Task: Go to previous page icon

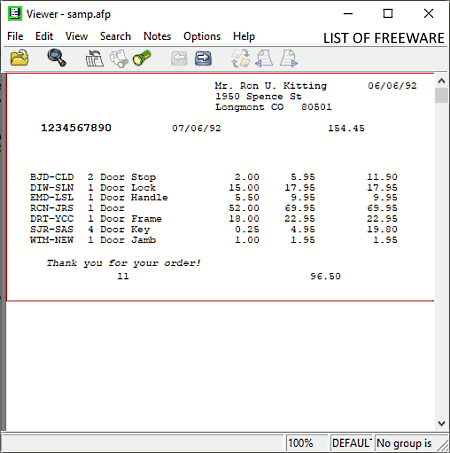Action: (x=264, y=59)
